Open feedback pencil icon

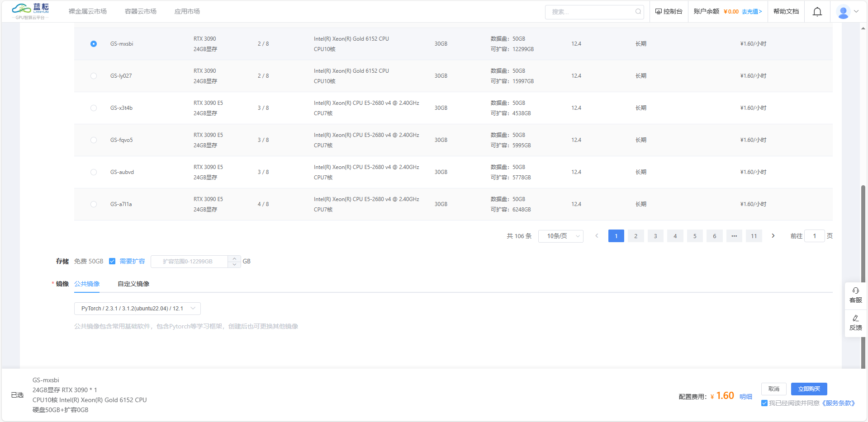tap(856, 318)
